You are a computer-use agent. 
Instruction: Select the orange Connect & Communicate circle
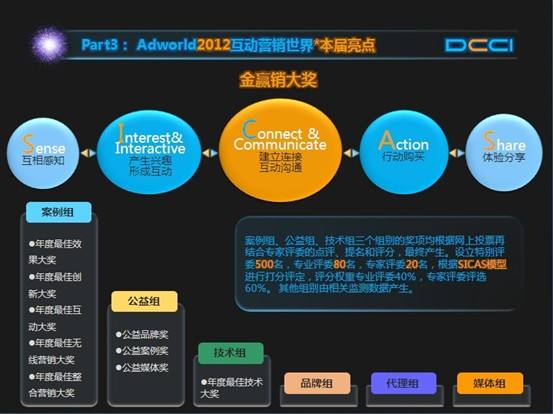point(280,150)
